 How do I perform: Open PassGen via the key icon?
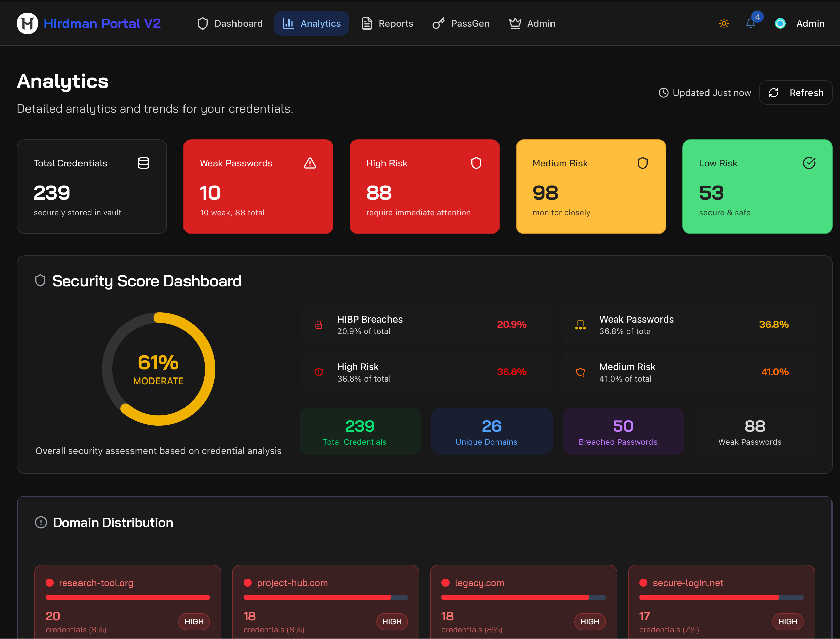point(438,23)
